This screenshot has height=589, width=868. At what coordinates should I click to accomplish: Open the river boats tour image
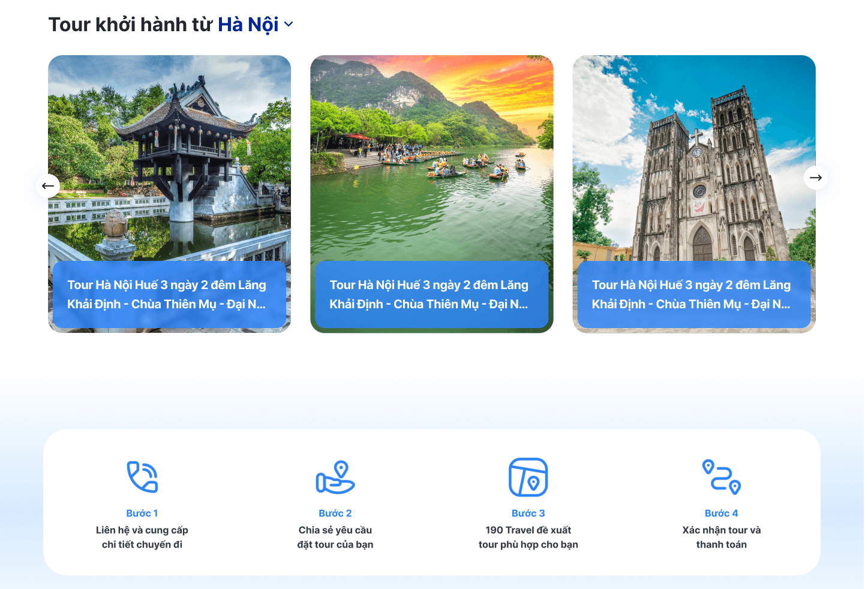tap(431, 156)
